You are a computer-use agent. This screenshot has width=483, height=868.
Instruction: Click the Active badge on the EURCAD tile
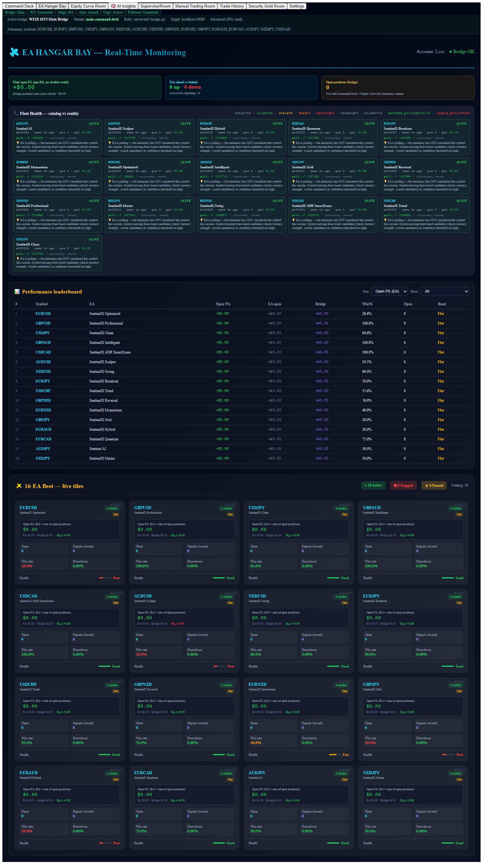coord(227,774)
